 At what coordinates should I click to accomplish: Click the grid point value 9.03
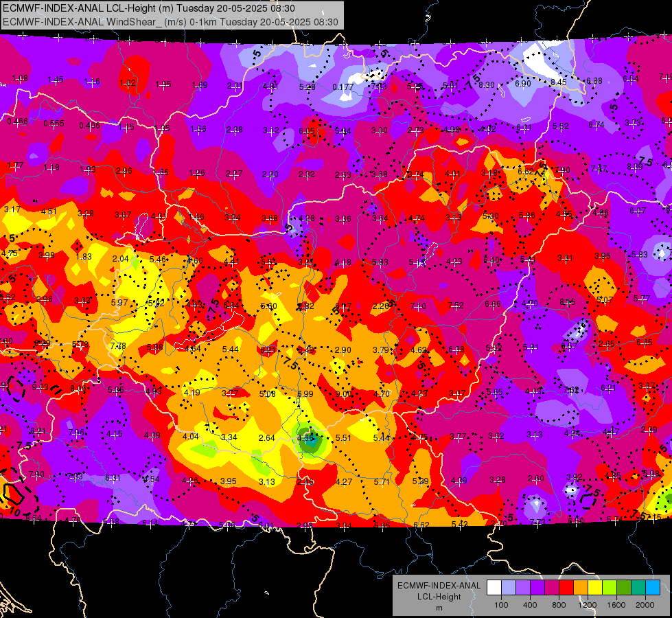tap(40, 387)
